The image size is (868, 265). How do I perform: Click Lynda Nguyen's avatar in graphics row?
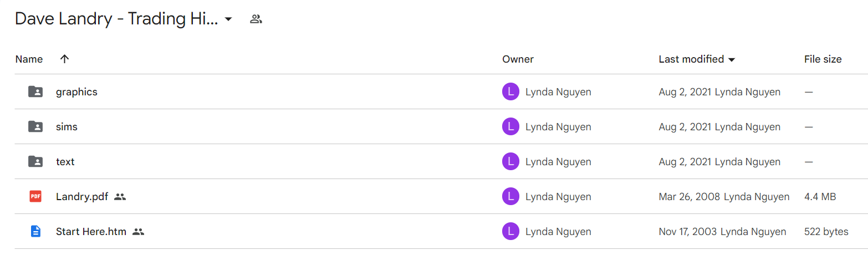[510, 92]
